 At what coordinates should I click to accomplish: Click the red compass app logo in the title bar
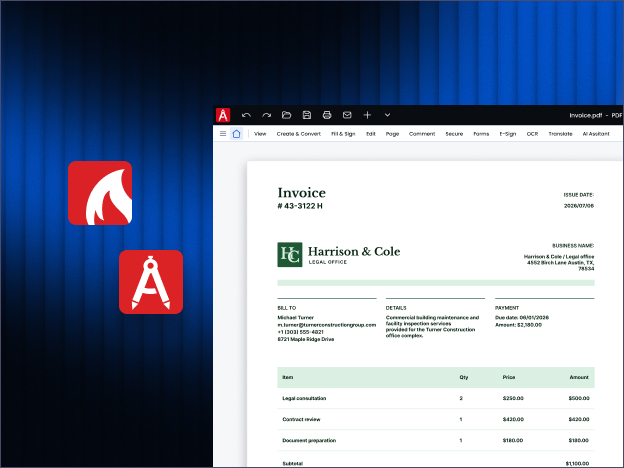[223, 115]
